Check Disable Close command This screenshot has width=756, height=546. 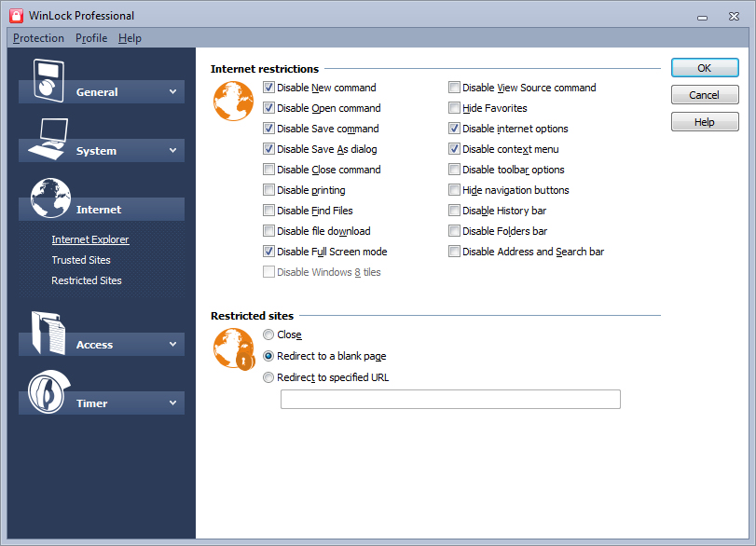(268, 170)
